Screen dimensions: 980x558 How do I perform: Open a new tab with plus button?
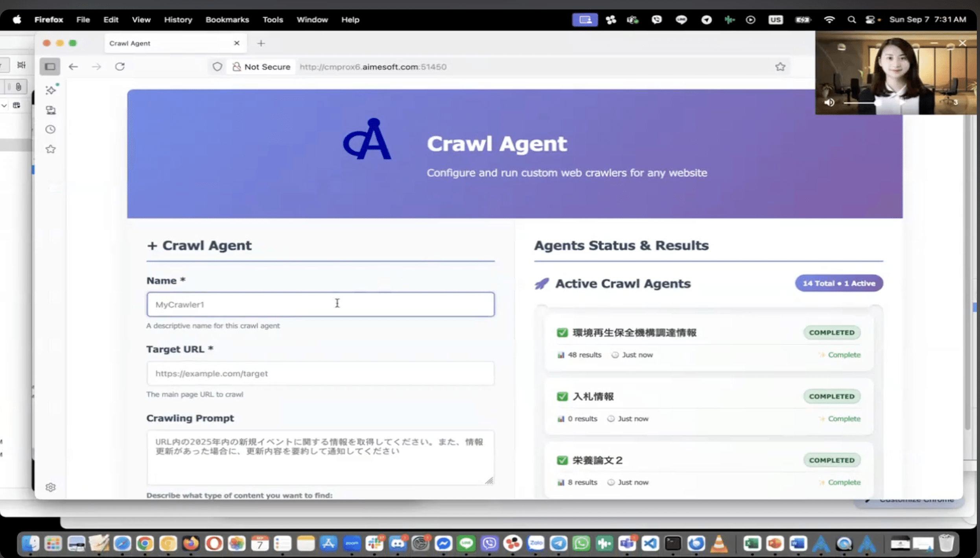coord(261,43)
